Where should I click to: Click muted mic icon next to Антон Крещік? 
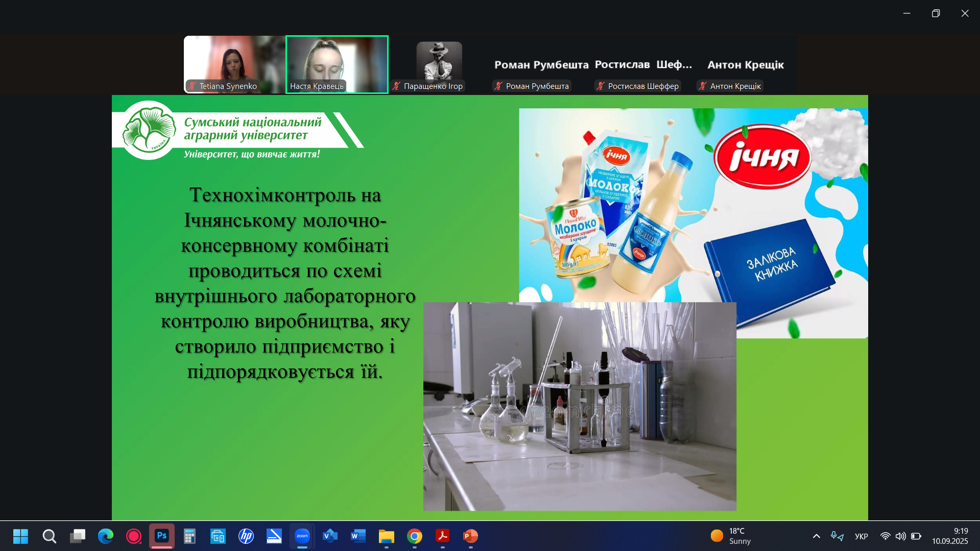703,86
